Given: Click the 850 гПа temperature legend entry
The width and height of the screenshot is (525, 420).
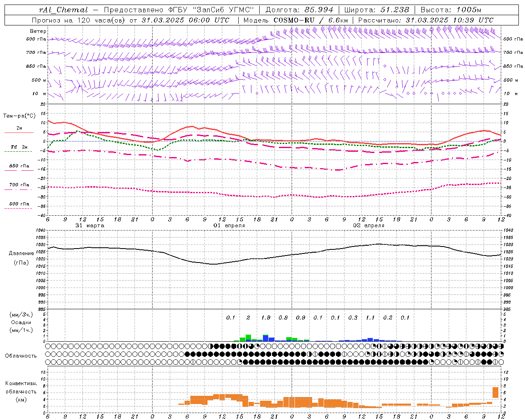Looking at the screenshot, I should 19,167.
